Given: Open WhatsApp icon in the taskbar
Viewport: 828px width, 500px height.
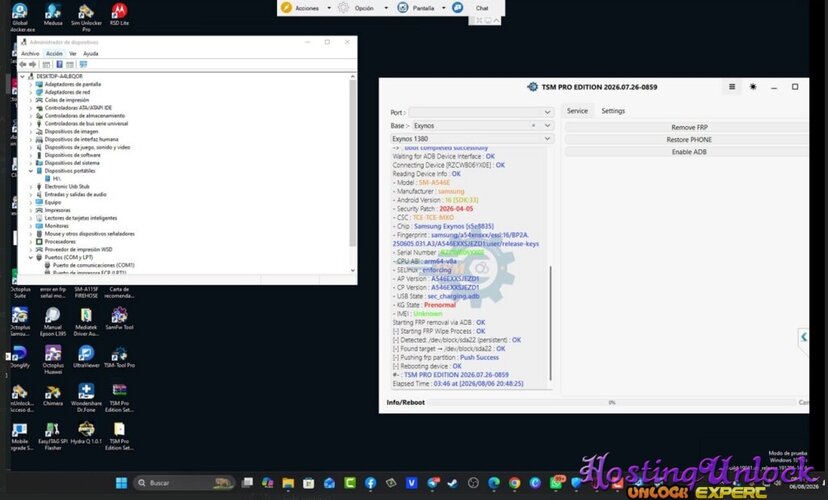Looking at the screenshot, I should point(557,482).
